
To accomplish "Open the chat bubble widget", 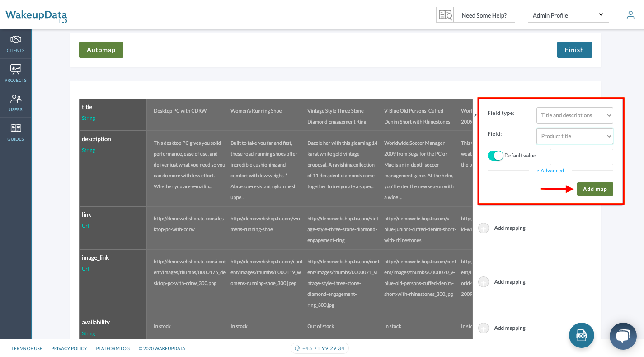I will [623, 336].
